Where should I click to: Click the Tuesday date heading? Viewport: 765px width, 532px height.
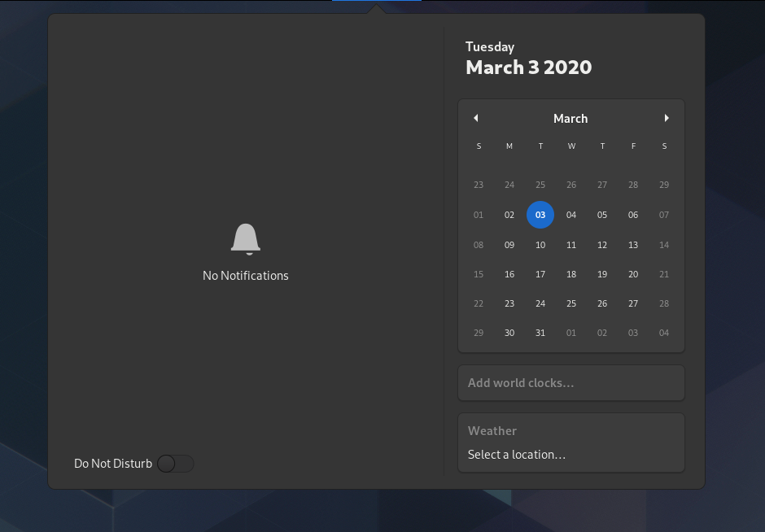click(489, 46)
